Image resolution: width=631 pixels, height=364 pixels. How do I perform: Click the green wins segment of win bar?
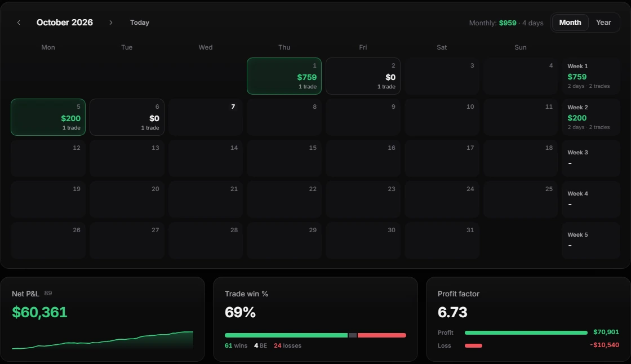286,335
